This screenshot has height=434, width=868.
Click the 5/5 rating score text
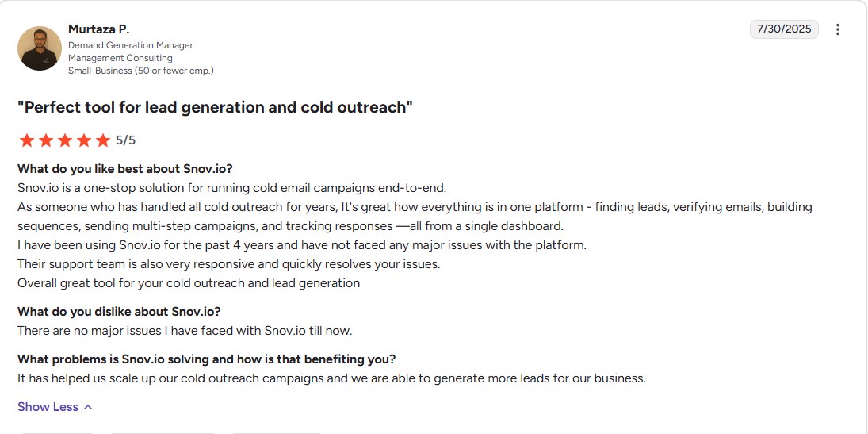pyautogui.click(x=126, y=140)
